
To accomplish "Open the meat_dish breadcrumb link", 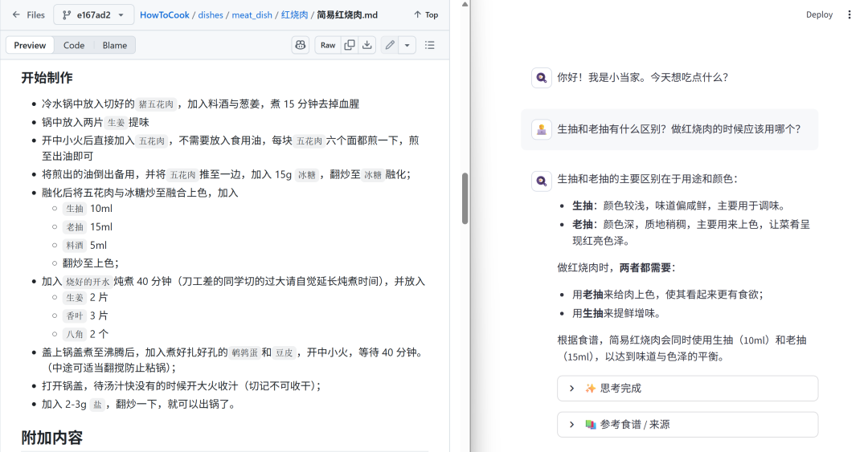I will coord(252,15).
